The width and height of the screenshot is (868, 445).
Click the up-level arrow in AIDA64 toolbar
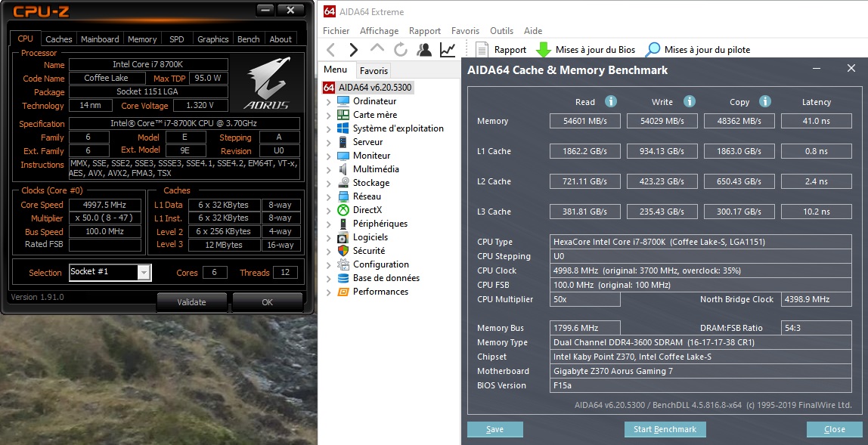tap(377, 48)
